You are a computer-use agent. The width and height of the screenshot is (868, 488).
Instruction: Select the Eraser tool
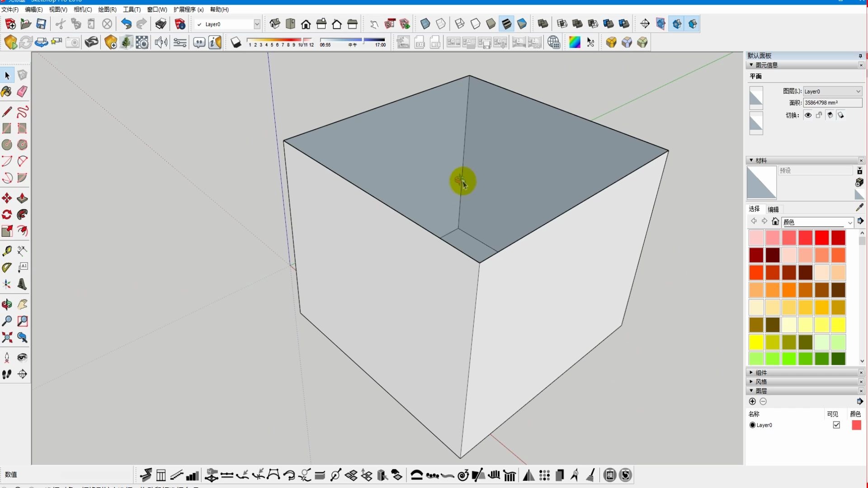click(22, 92)
